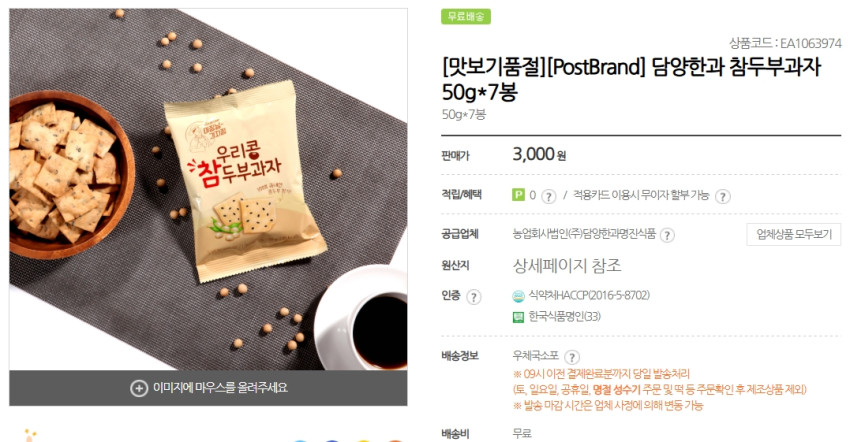Click the 식약처HACCP certification badge icon
This screenshot has width=850, height=442.
pos(518,296)
